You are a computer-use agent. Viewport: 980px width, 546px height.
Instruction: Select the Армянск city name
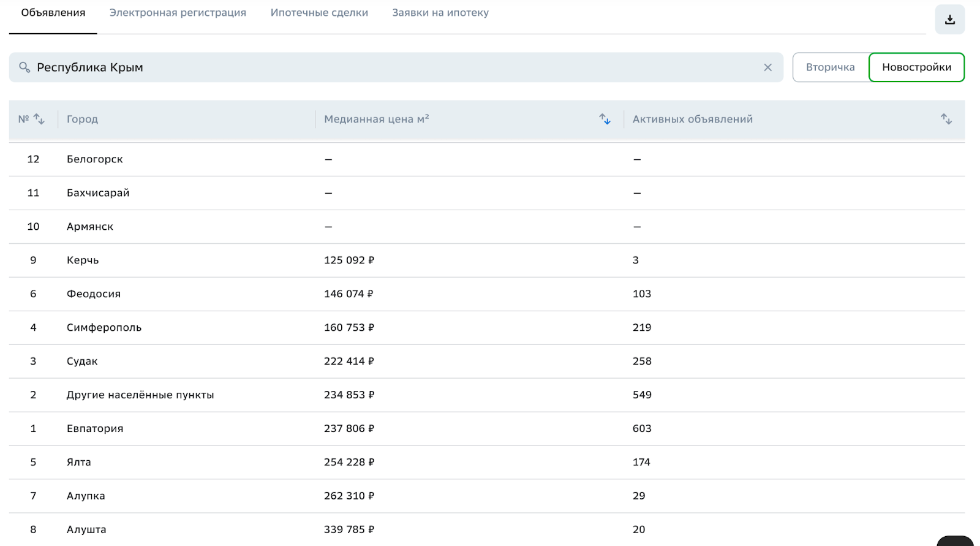pos(90,227)
